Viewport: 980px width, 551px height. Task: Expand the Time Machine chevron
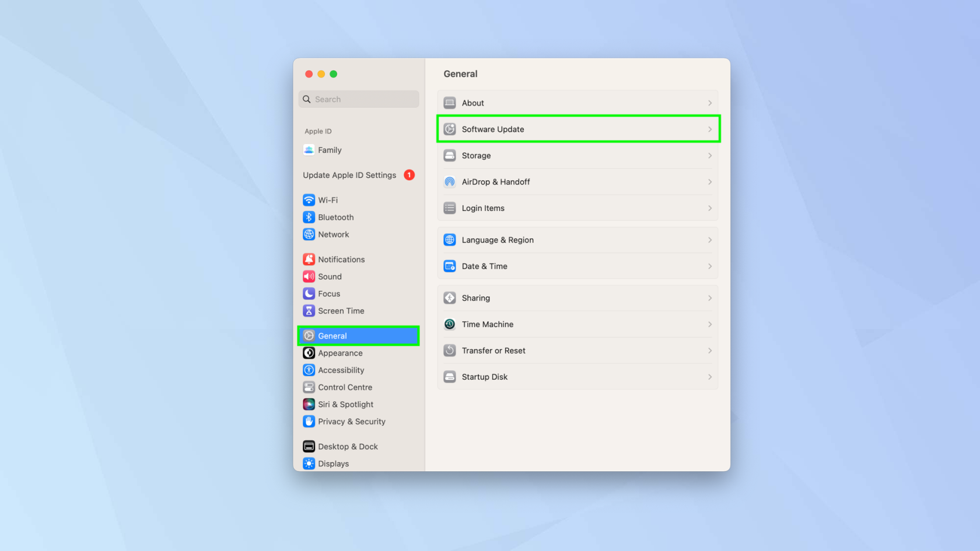click(x=710, y=324)
